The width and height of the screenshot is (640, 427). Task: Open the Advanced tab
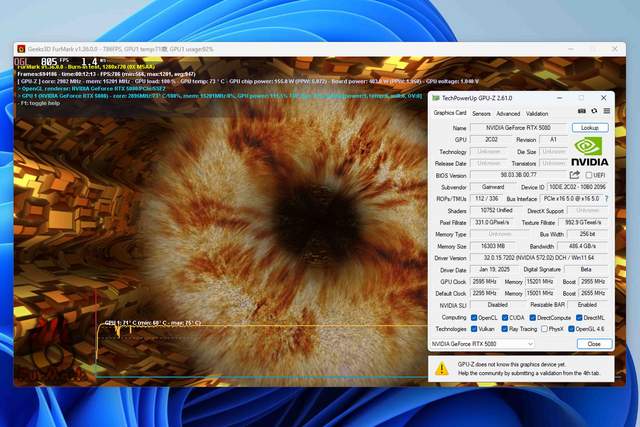click(508, 113)
